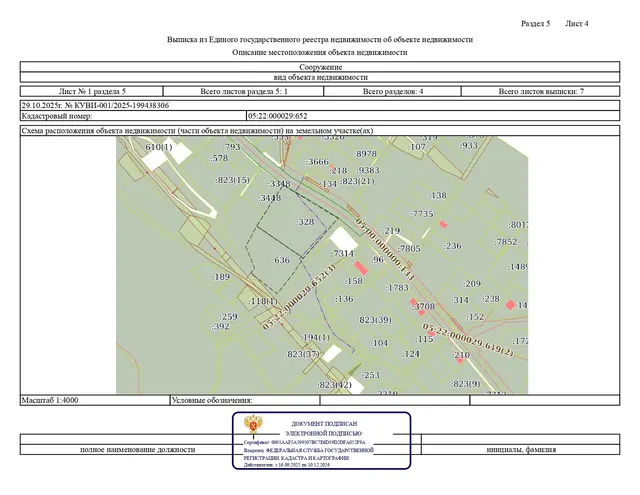Click the map parcel label ':314'

coord(460,300)
